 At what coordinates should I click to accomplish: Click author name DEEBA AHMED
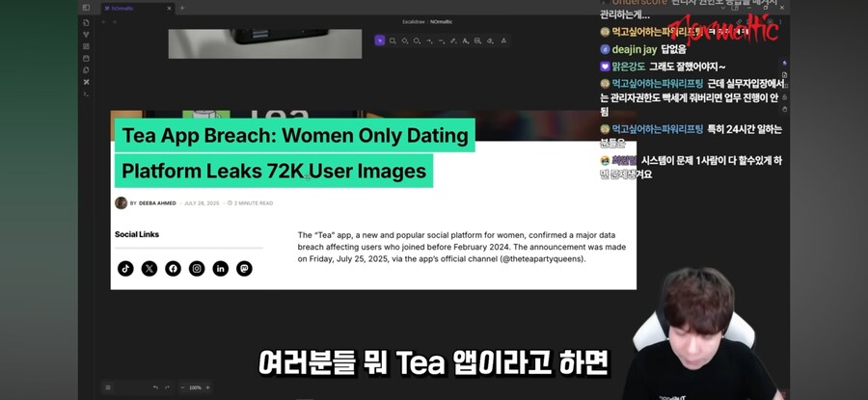(157, 203)
